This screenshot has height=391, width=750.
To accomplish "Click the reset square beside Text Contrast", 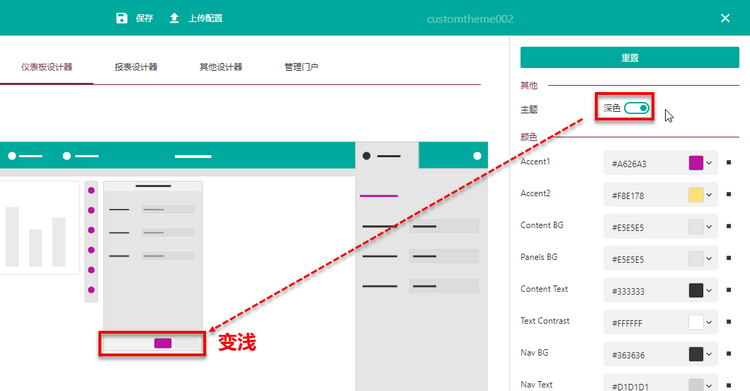I will click(x=728, y=322).
